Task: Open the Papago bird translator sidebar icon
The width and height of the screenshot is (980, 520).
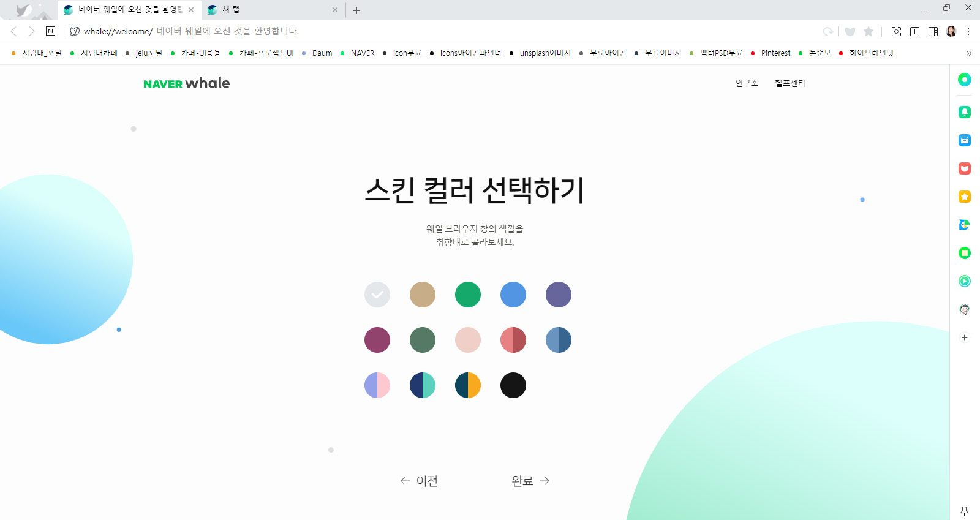Action: (x=965, y=225)
